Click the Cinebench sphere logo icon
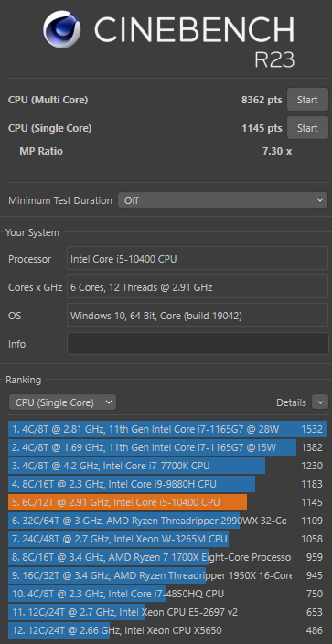 (61, 29)
